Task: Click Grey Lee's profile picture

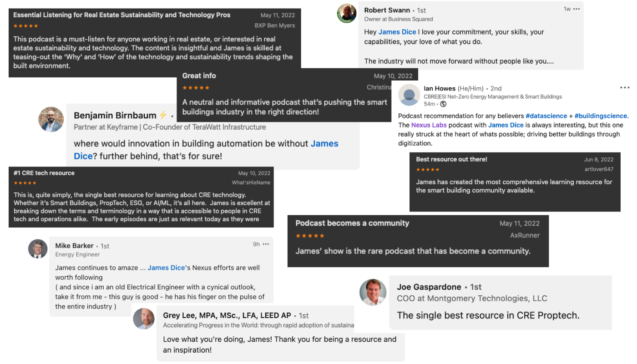Action: pyautogui.click(x=144, y=318)
